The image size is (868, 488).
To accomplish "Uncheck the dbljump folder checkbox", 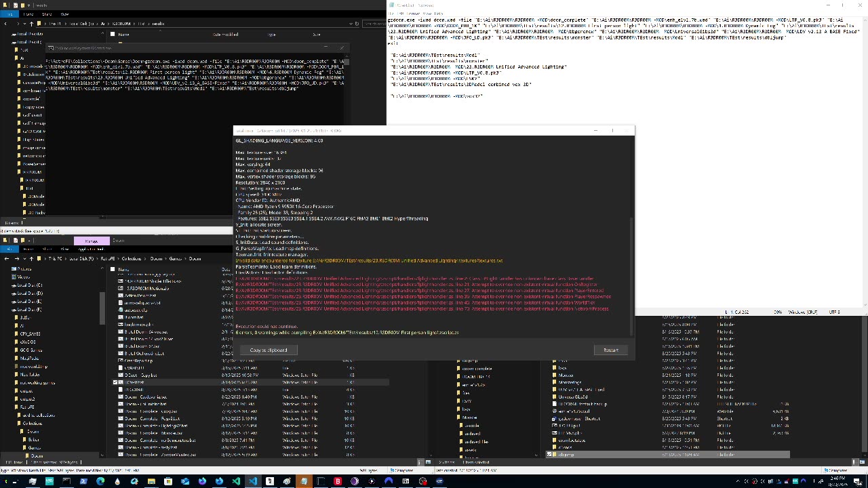I will [550, 454].
